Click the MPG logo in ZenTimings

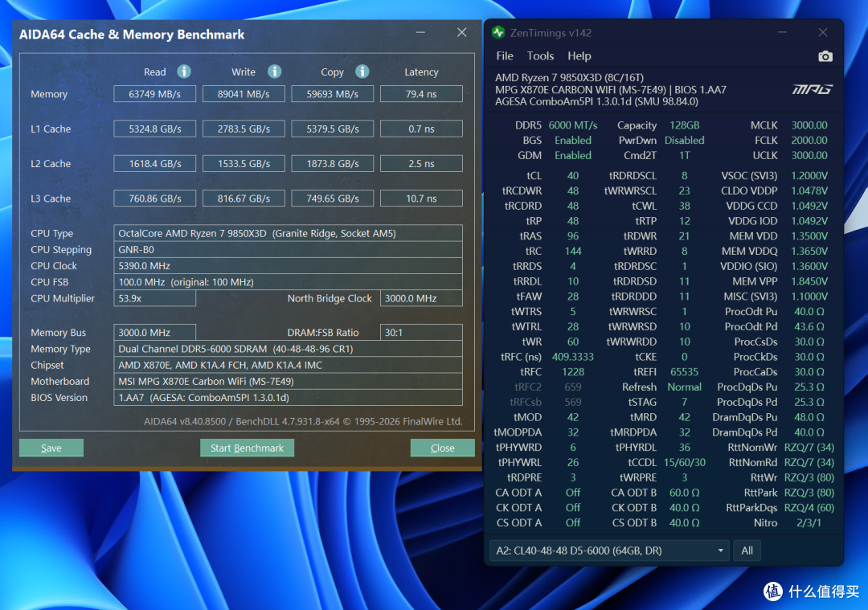[812, 89]
